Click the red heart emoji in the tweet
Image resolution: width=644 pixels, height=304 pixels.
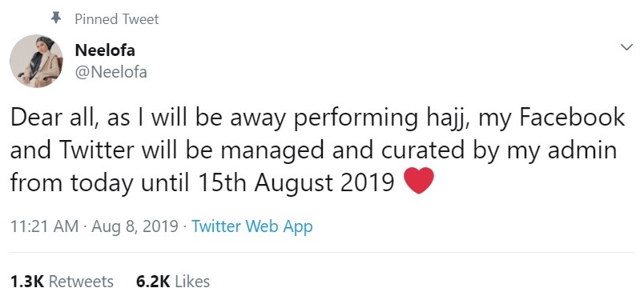point(419,181)
